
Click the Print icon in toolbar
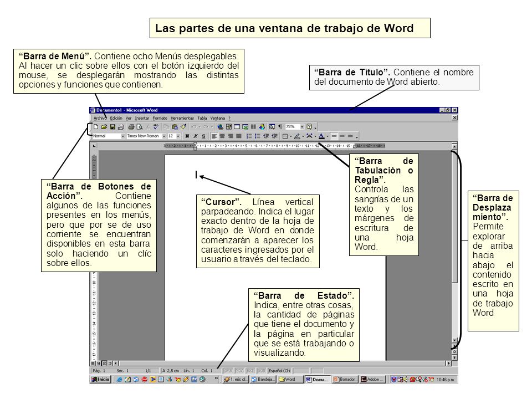tap(131, 126)
